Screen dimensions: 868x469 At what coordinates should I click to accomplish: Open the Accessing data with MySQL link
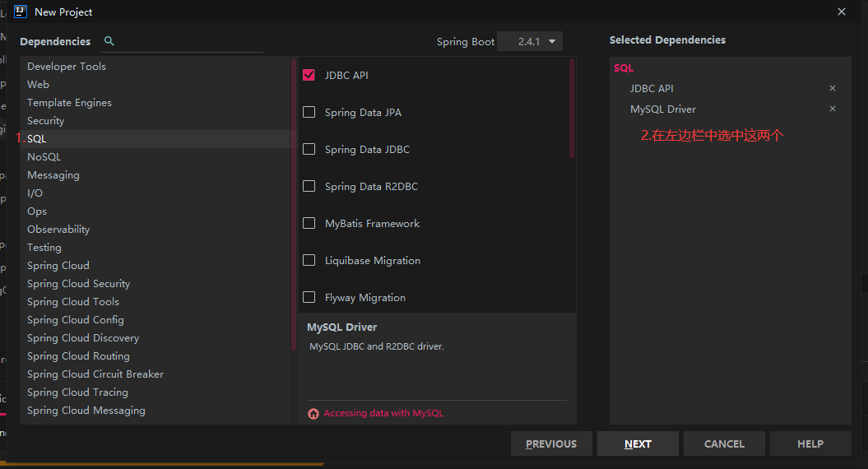[x=383, y=413]
